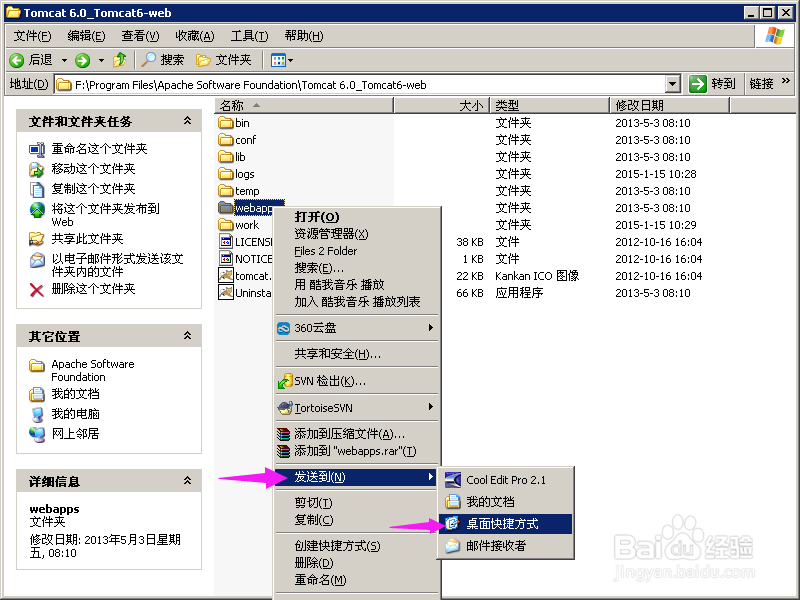800x600 pixels.
Task: Open My Network Places icon in sidebar
Action: click(37, 434)
